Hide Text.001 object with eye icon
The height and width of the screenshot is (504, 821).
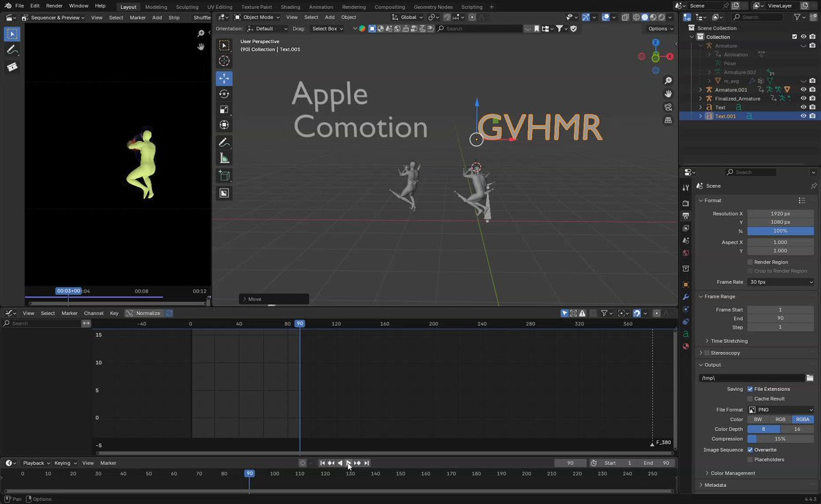(803, 116)
